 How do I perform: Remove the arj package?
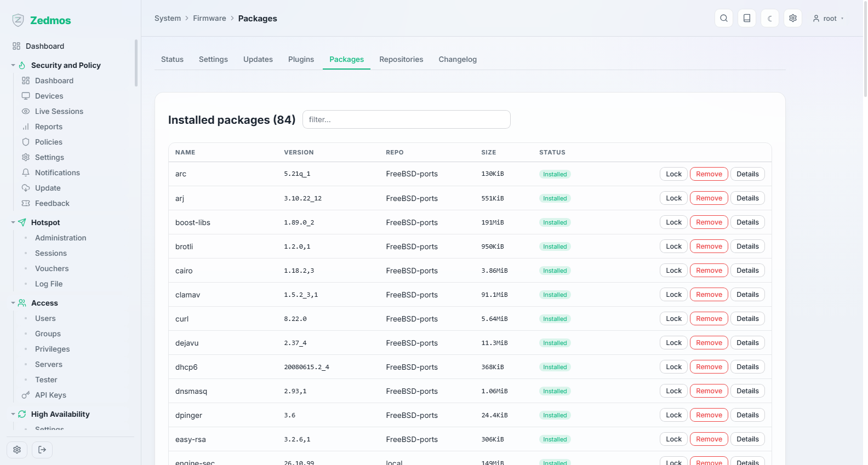pyautogui.click(x=709, y=198)
